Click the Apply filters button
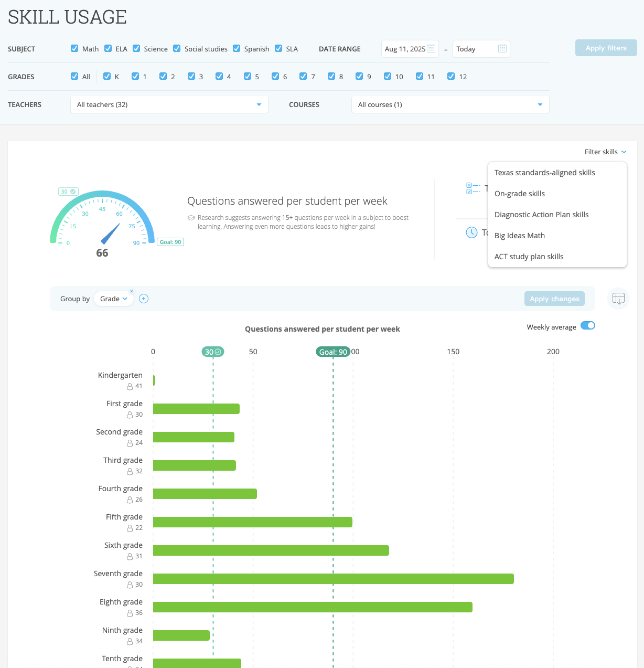 (606, 48)
